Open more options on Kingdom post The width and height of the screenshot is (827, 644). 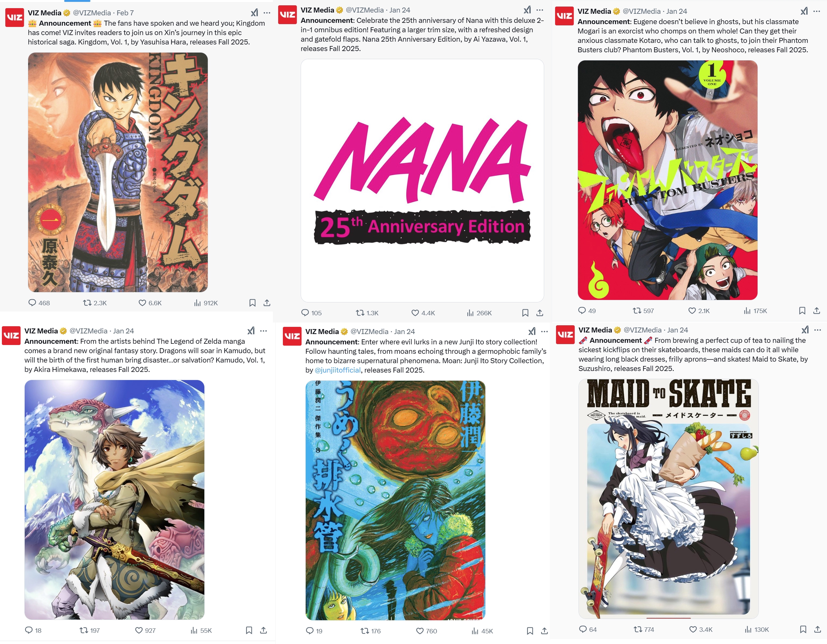[267, 13]
